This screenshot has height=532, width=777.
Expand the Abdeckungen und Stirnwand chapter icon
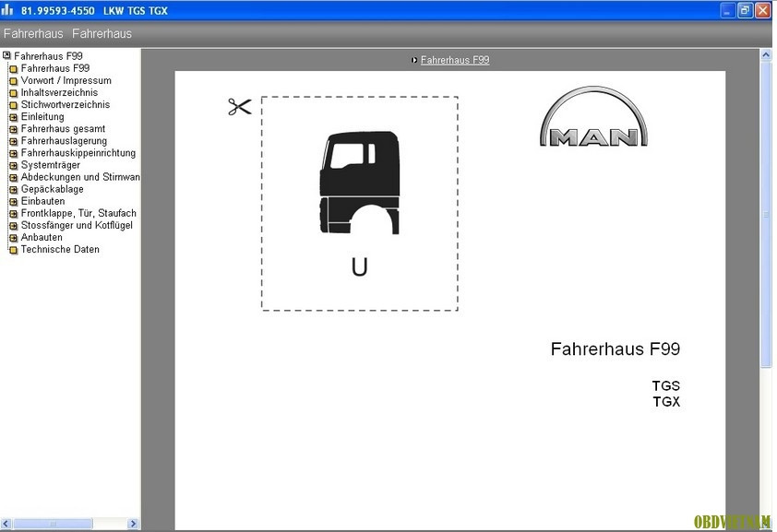coord(13,178)
